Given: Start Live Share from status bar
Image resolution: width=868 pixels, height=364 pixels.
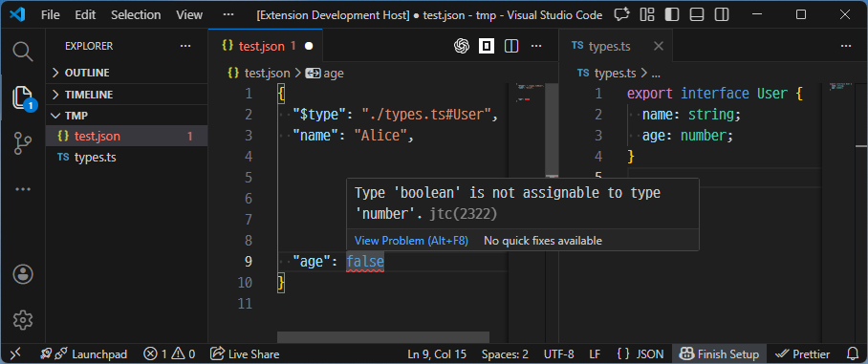Looking at the screenshot, I should coord(245,354).
